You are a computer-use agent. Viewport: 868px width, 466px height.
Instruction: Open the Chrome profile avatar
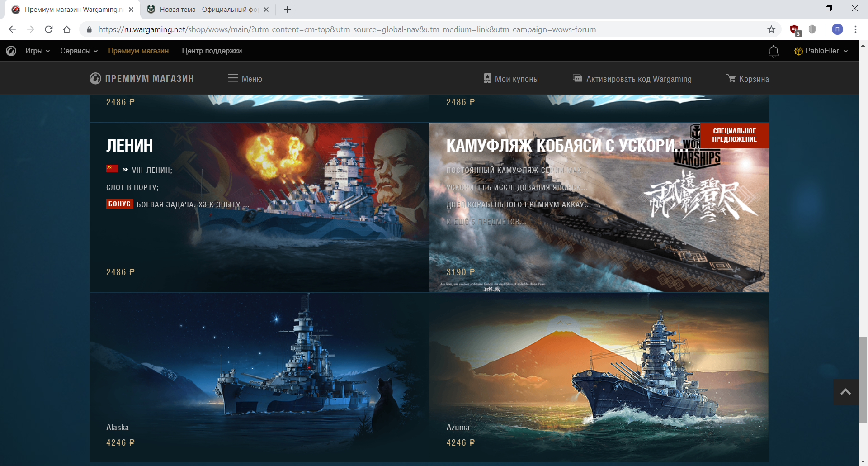837,29
